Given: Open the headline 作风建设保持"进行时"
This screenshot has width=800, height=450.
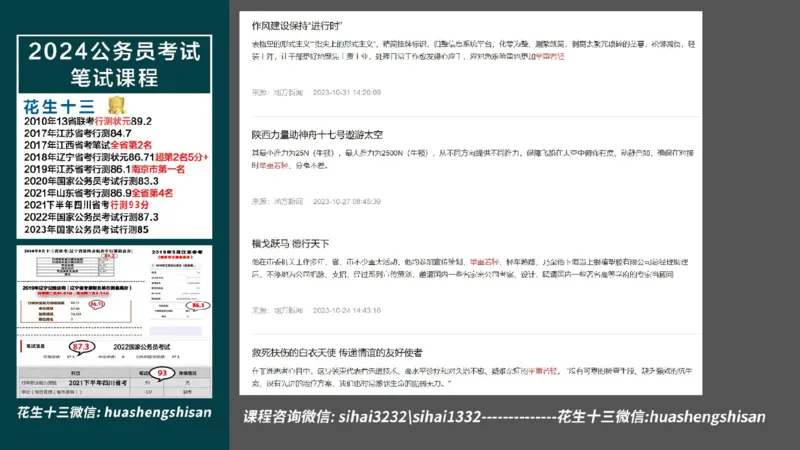Looking at the screenshot, I should pyautogui.click(x=296, y=26).
